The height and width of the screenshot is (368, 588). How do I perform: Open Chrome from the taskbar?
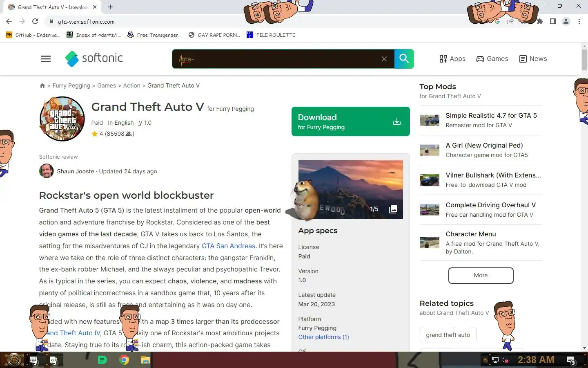tap(124, 360)
